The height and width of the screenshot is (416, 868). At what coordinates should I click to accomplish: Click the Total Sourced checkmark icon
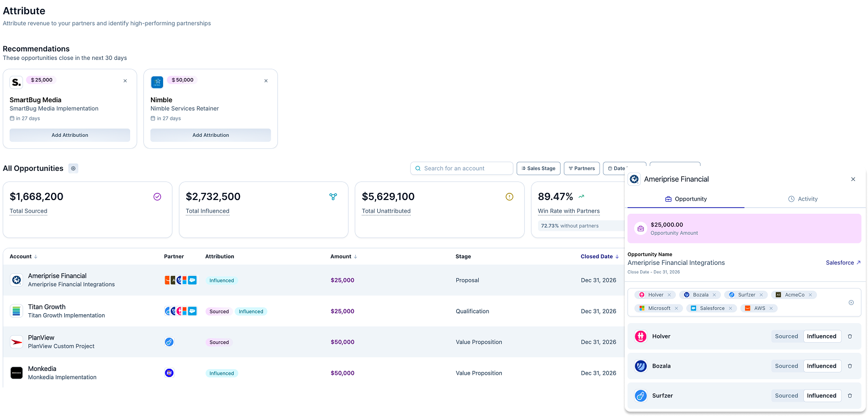pos(157,197)
